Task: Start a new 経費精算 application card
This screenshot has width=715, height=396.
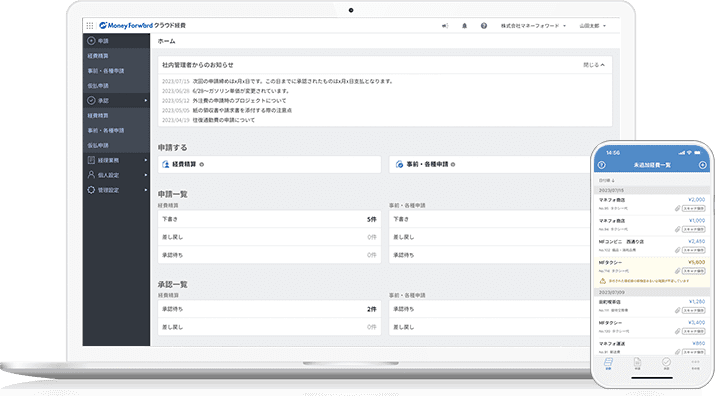Action: pyautogui.click(x=269, y=164)
